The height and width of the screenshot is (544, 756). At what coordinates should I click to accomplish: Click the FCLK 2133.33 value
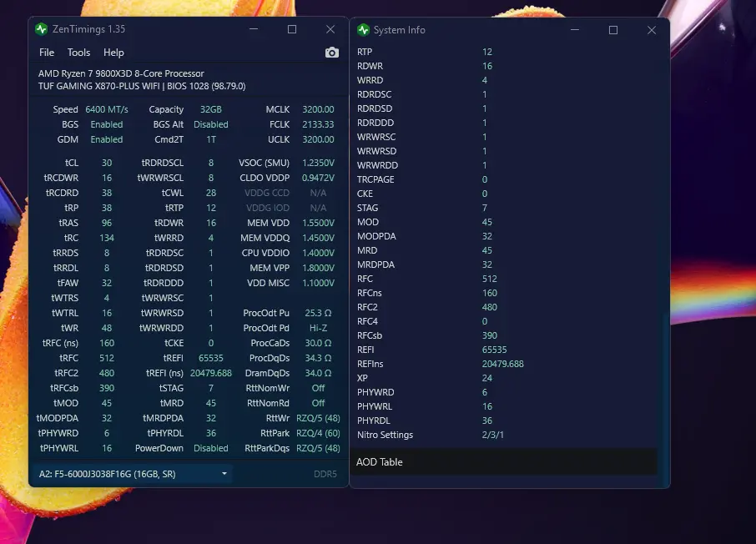(x=318, y=124)
